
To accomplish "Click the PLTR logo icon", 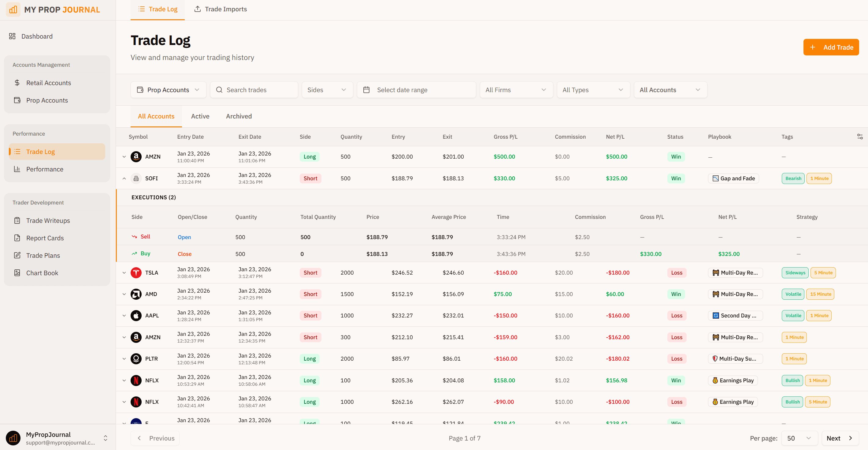I will 136,358.
